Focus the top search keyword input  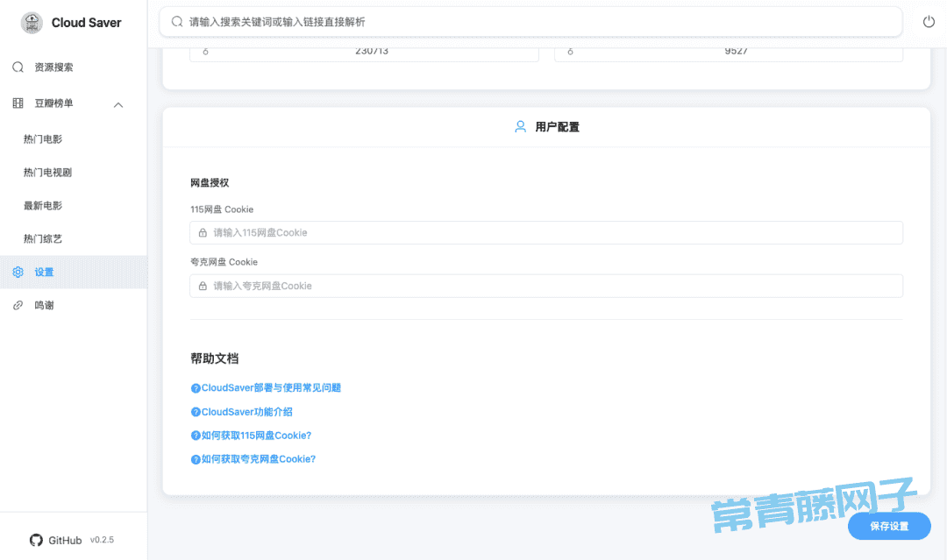(x=530, y=22)
